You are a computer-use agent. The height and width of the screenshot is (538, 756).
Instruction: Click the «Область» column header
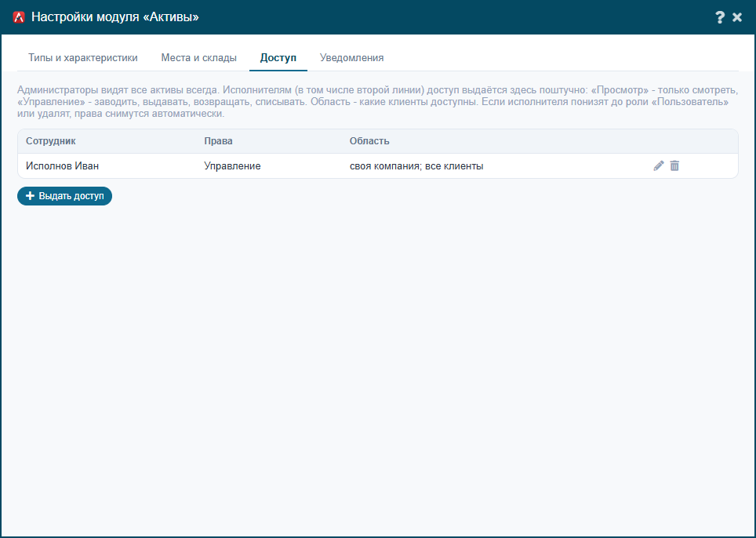click(369, 141)
